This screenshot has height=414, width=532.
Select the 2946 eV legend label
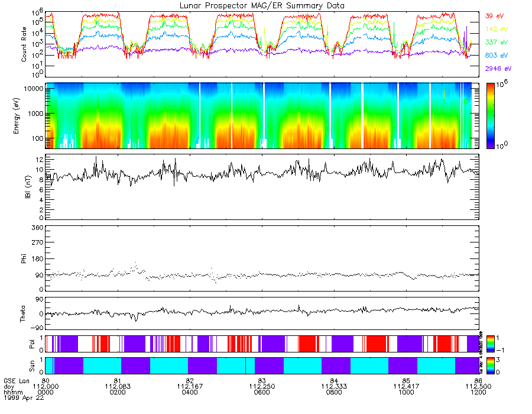[498, 69]
